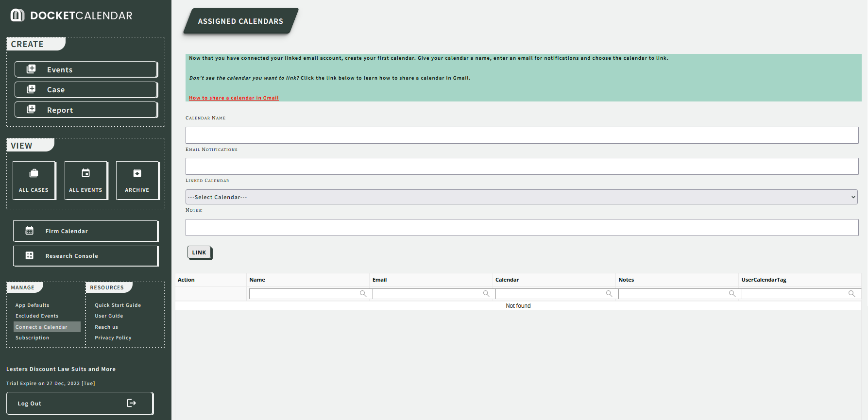The height and width of the screenshot is (420, 868).
Task: Click the search icon in Calendar filter
Action: pos(609,294)
